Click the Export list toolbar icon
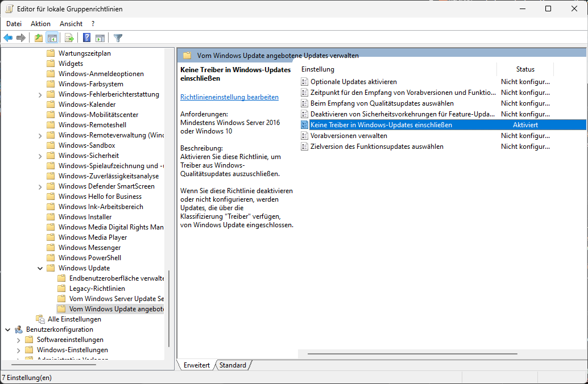Screen dimensions: 588x384 [x=69, y=38]
